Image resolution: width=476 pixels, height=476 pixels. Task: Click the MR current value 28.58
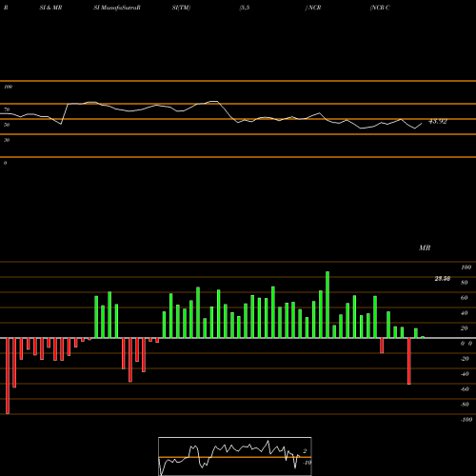coord(443,279)
